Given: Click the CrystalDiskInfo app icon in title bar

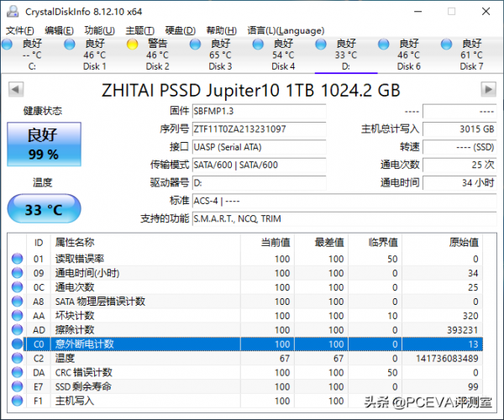Looking at the screenshot, I should (13, 12).
